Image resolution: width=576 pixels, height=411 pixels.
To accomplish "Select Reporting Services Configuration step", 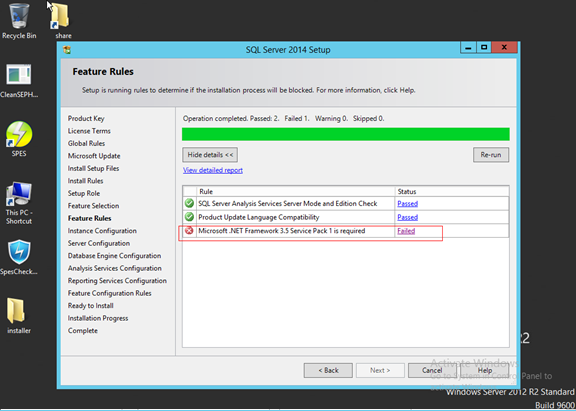I will [117, 281].
